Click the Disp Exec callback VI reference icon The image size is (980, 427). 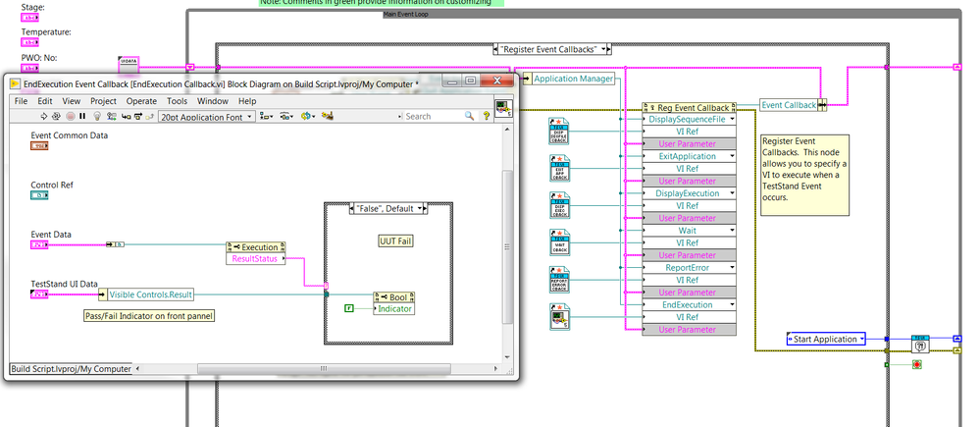coord(559,204)
